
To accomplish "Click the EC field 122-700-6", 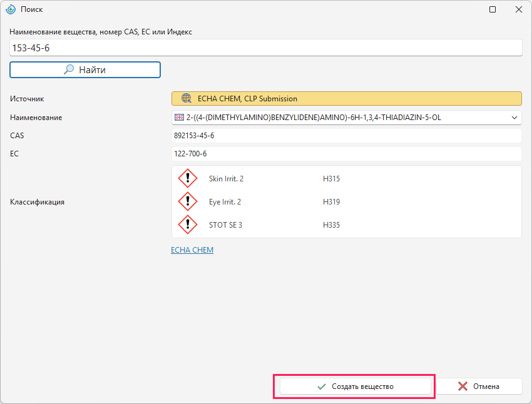I will click(x=346, y=154).
